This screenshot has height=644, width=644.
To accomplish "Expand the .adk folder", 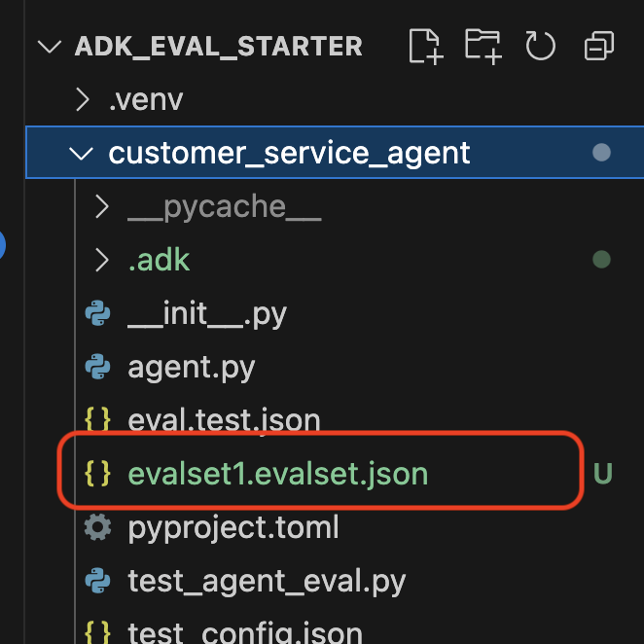I will [101, 260].
